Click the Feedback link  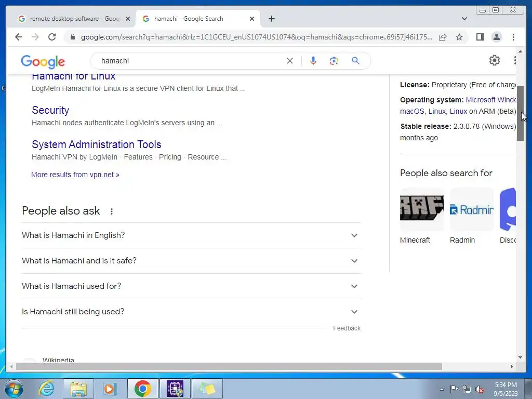(347, 328)
